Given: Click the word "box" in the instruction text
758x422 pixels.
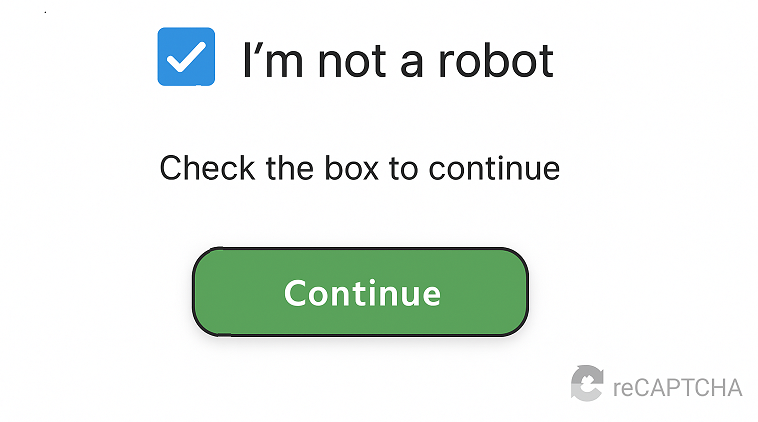Looking at the screenshot, I should click(x=351, y=168).
